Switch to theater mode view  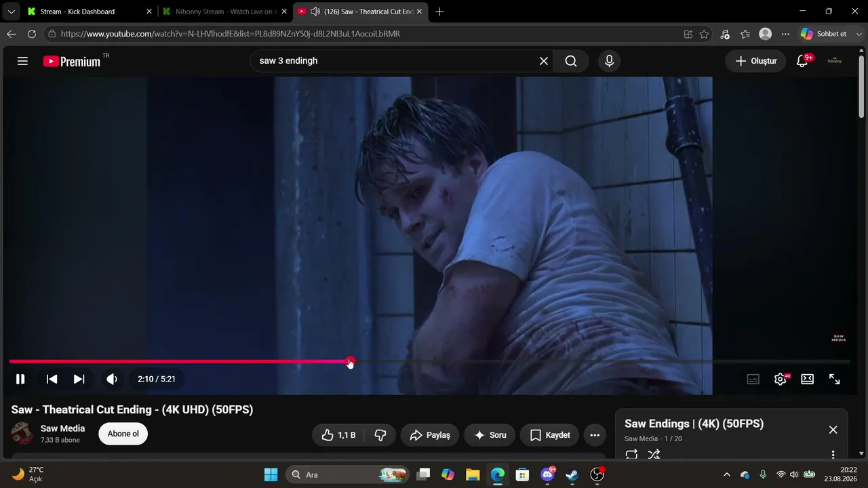click(x=807, y=379)
